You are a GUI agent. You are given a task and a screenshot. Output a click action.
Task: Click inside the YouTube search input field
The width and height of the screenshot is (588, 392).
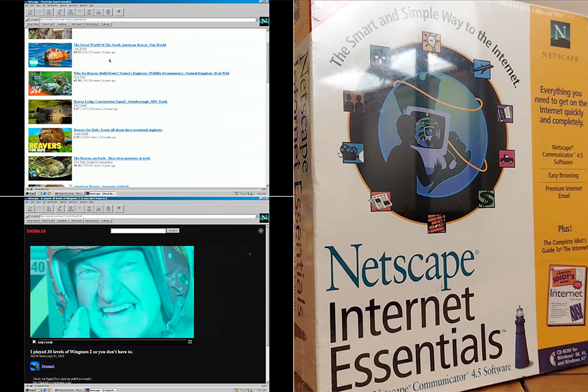coord(138,230)
